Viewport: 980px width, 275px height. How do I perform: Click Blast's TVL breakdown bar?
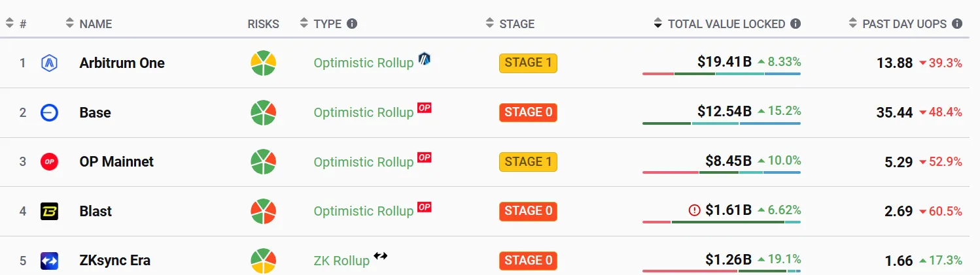[x=722, y=222]
